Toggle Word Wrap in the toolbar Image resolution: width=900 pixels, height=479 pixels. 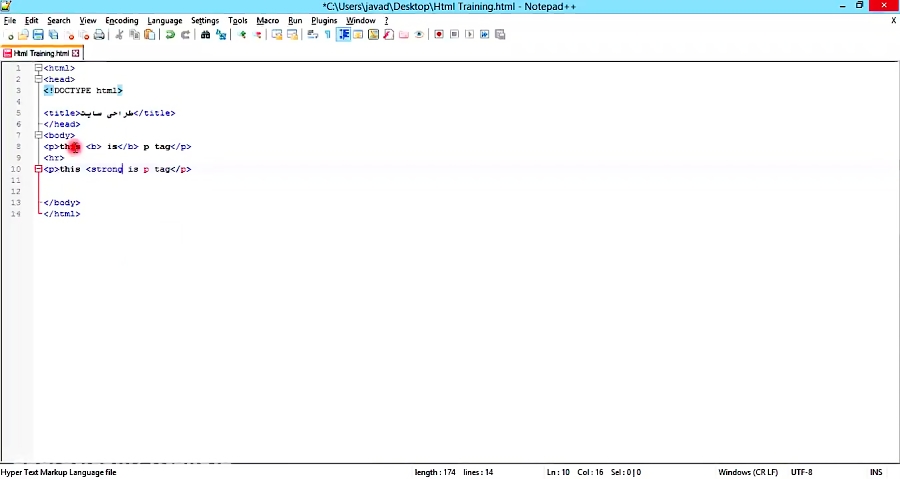(313, 35)
